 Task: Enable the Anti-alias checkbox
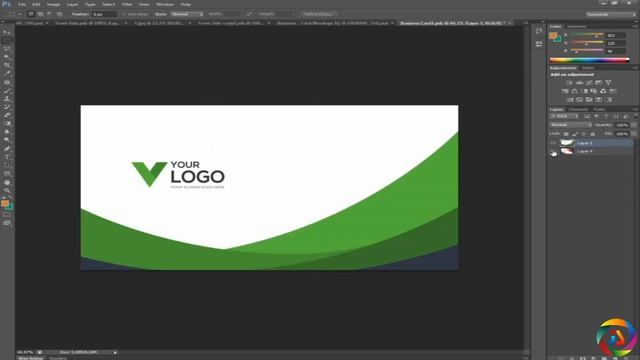click(124, 14)
